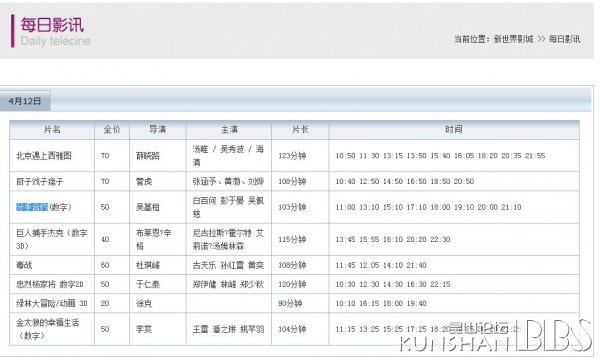
Task: Click price 50 in the 金太狼的幸福生活 row
Action: [105, 329]
